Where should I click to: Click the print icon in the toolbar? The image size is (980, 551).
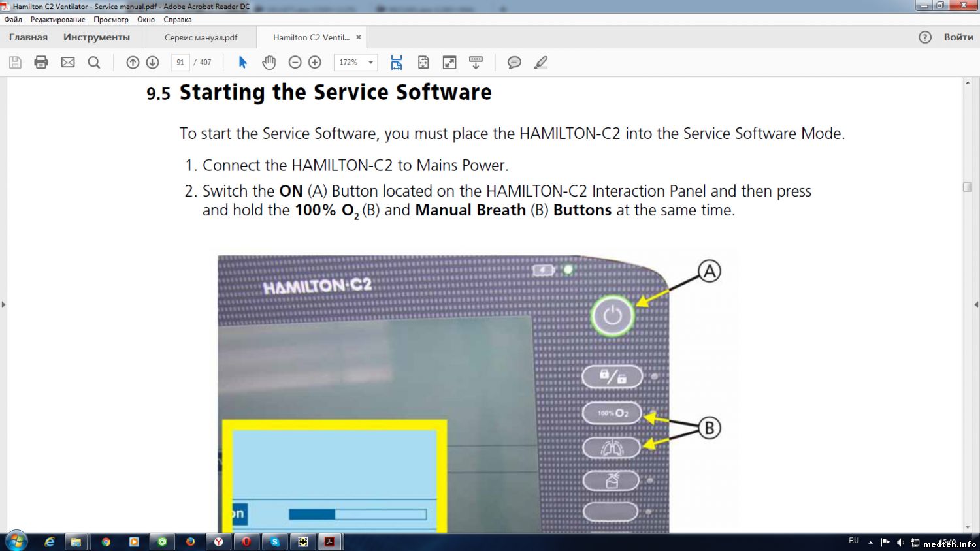click(41, 63)
